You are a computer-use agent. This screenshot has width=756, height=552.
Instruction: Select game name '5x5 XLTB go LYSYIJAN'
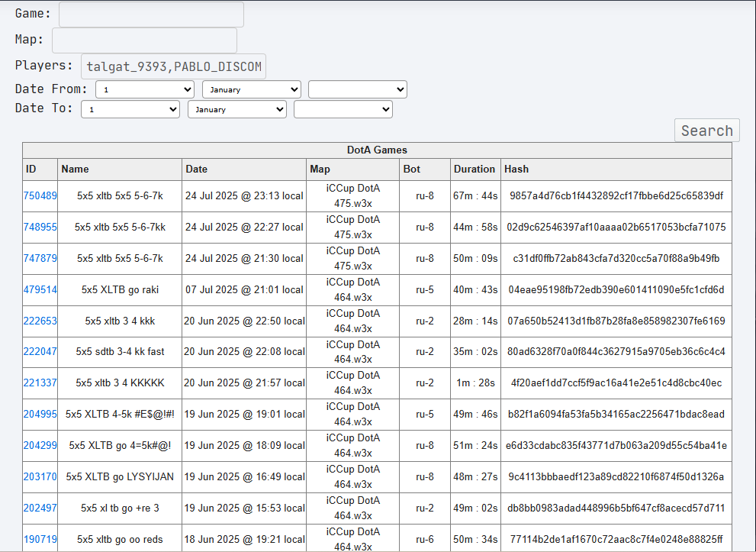point(120,477)
